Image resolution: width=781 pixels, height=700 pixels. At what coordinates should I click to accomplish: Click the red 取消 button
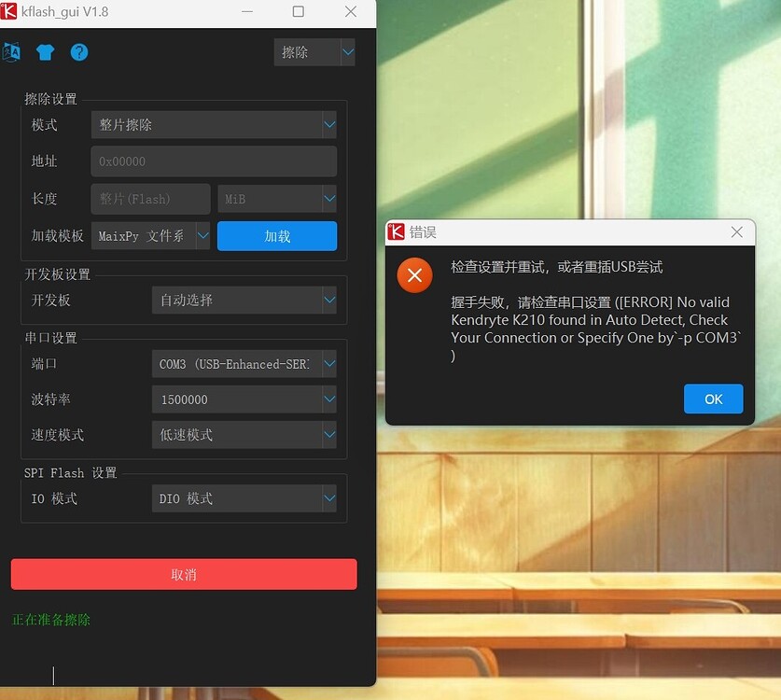point(184,574)
